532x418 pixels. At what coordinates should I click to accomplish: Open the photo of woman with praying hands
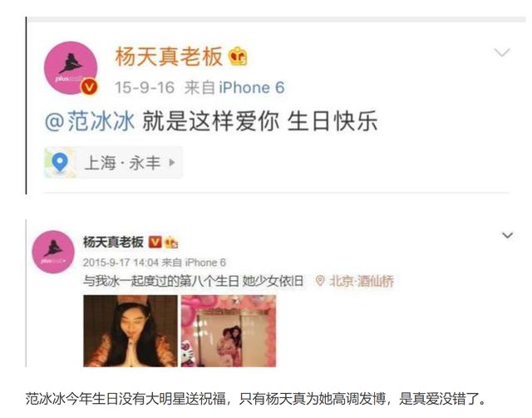pyautogui.click(x=131, y=331)
